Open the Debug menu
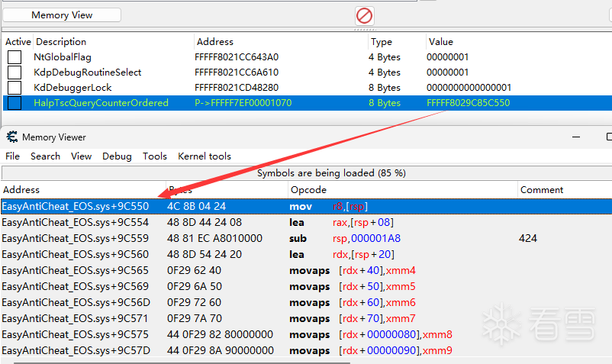This screenshot has width=612, height=364. pos(117,156)
